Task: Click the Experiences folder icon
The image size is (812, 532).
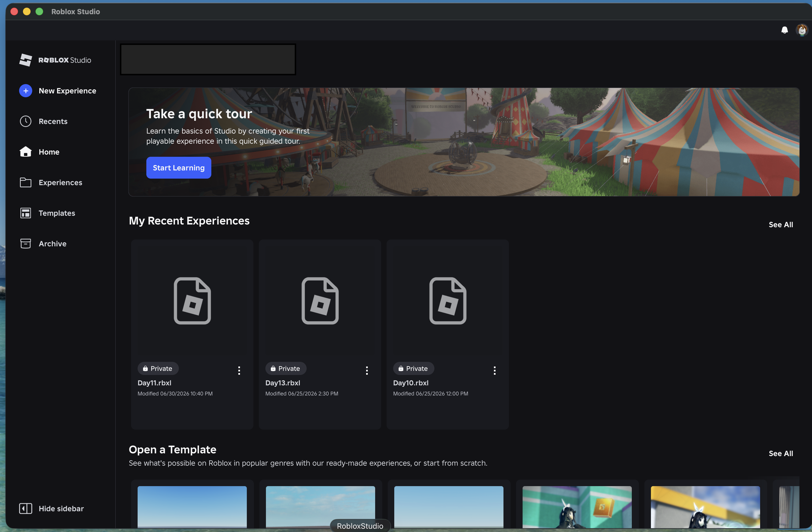Action: (x=26, y=182)
